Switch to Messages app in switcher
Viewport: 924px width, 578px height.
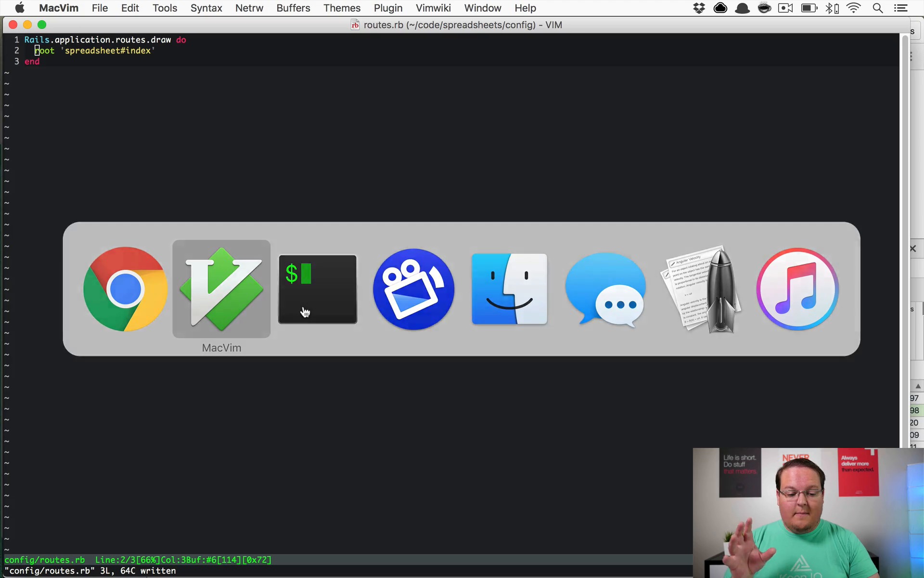(605, 289)
